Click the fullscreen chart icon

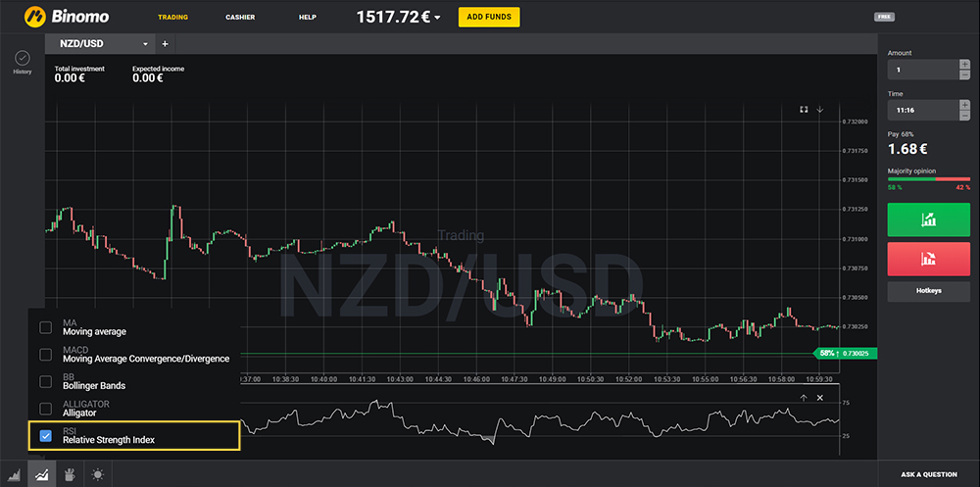tap(804, 110)
